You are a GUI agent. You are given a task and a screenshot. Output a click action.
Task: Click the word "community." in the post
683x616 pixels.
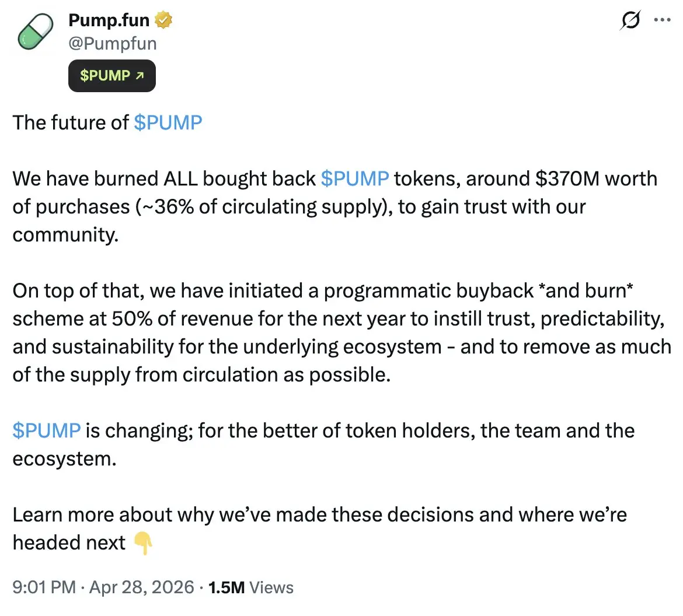(65, 235)
